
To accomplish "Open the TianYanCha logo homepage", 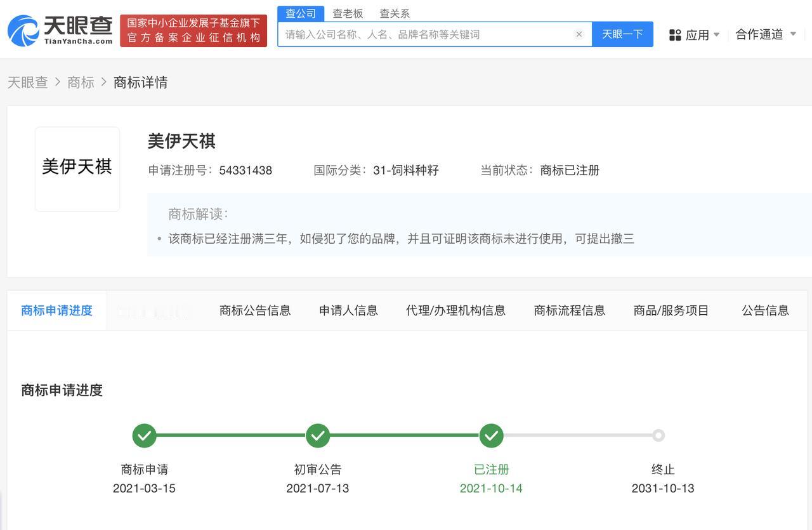I will 60,30.
